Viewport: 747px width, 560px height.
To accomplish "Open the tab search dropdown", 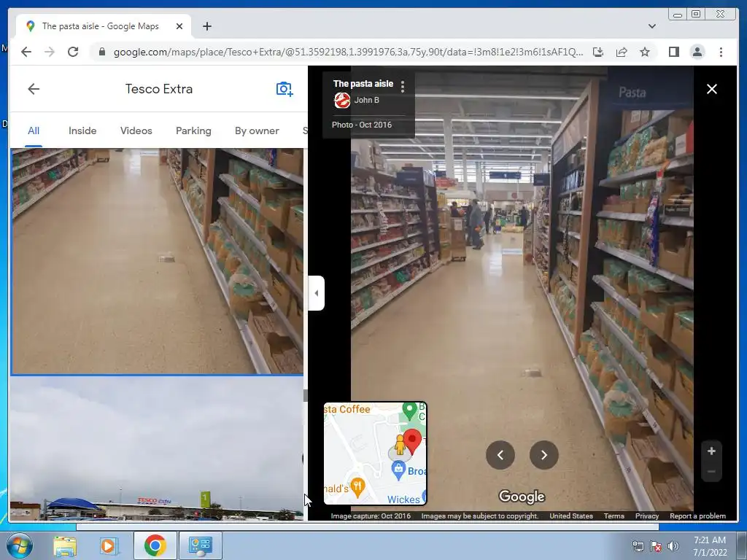I will coord(651,26).
